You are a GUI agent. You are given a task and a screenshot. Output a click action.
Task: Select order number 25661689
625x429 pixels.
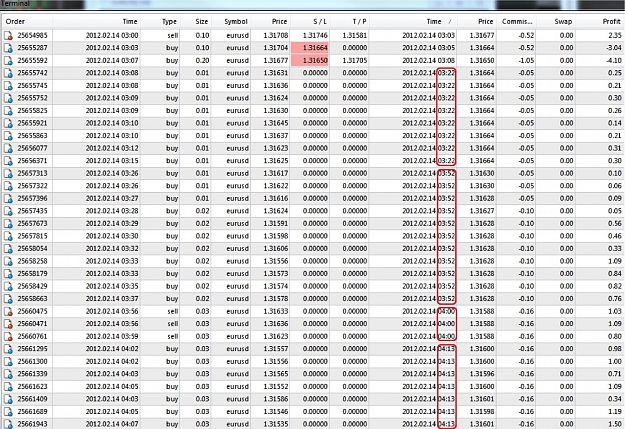pos(32,412)
